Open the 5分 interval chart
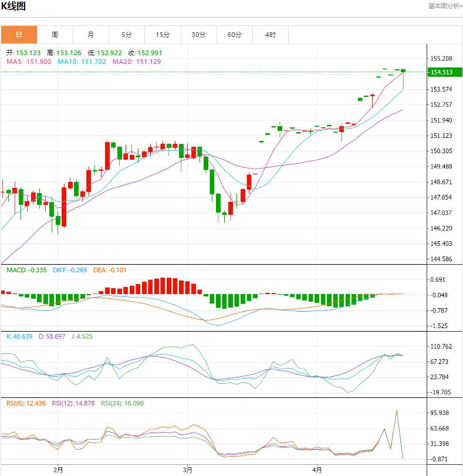Viewport: 463px width, 476px height. (x=127, y=35)
